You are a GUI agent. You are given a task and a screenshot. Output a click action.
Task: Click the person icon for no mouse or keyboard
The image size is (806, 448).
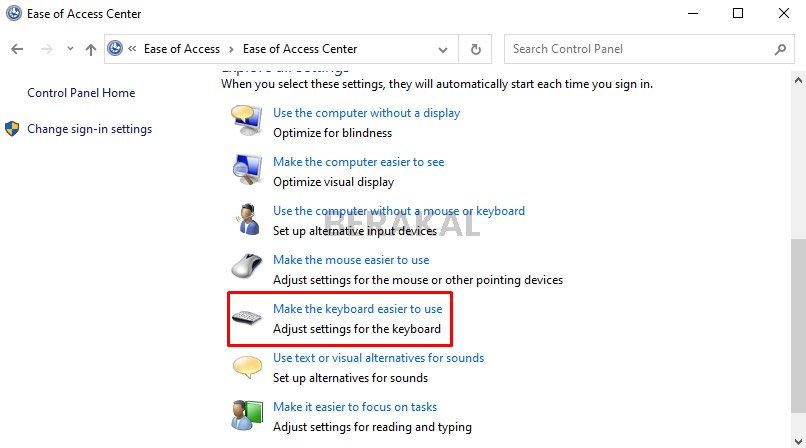point(248,219)
